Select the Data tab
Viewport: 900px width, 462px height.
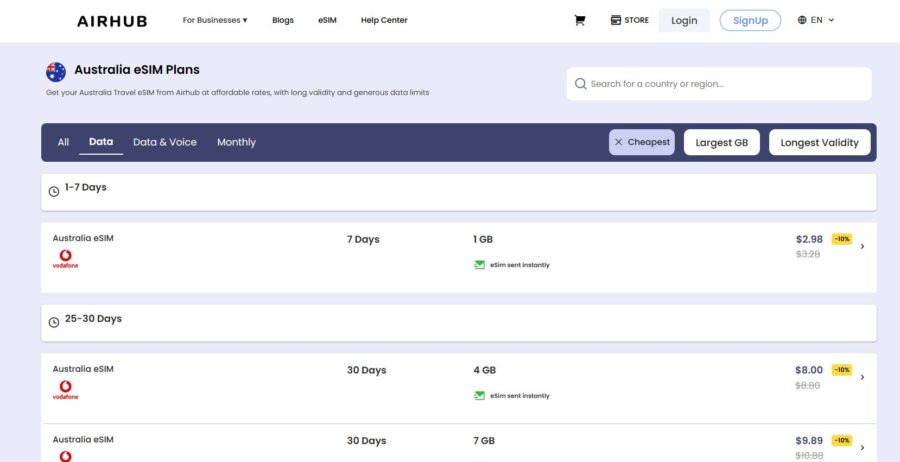point(101,142)
